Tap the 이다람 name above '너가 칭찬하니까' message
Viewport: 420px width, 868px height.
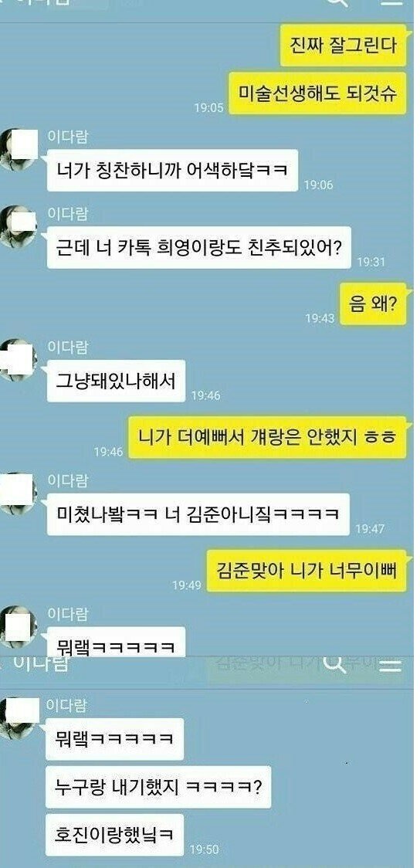tap(67, 137)
